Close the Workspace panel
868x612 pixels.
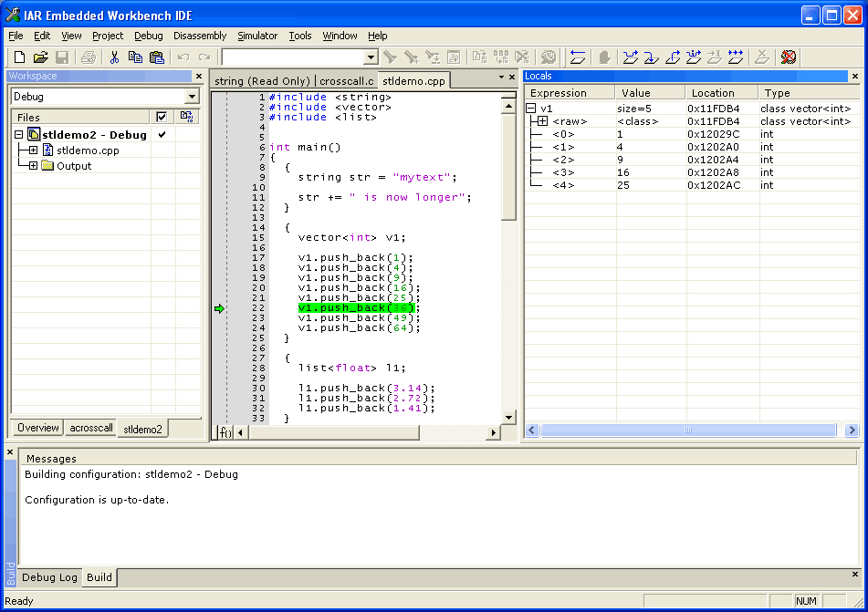click(x=199, y=76)
